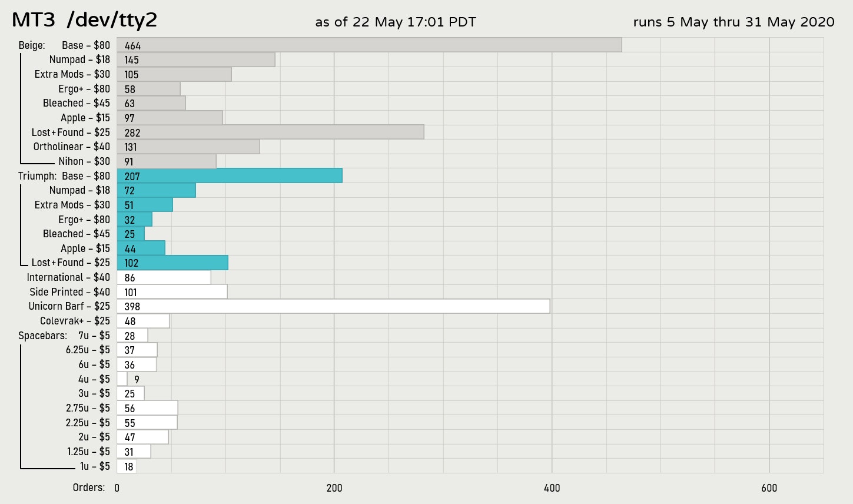Click the Side Printed bar showing 101
853x504 pixels.
tap(172, 292)
